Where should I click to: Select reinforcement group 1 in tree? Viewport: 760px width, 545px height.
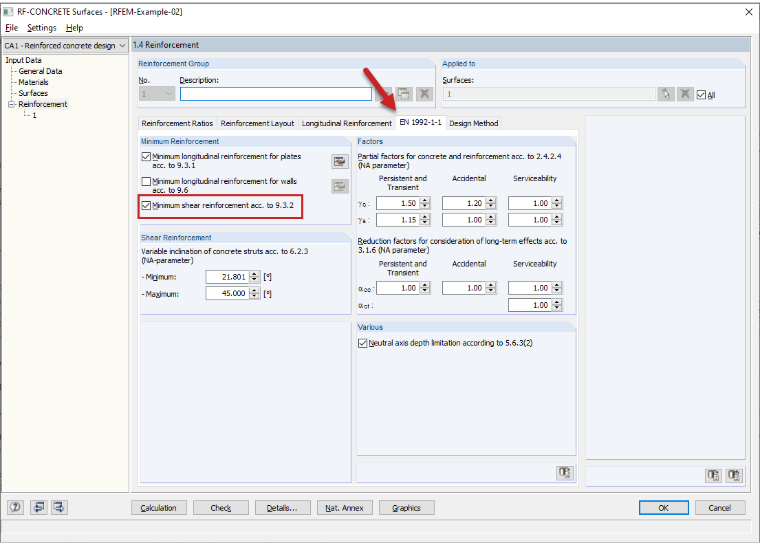point(34,115)
